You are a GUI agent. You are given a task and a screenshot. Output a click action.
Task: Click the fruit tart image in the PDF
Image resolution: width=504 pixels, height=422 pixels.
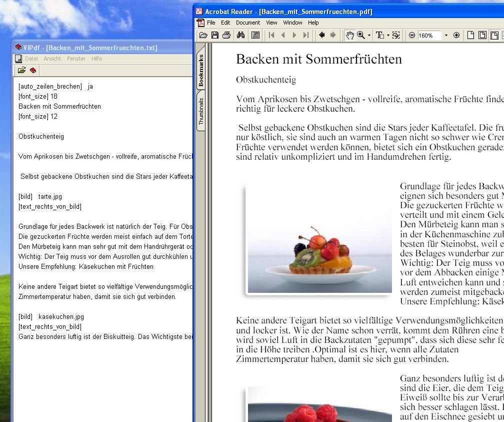click(x=319, y=240)
